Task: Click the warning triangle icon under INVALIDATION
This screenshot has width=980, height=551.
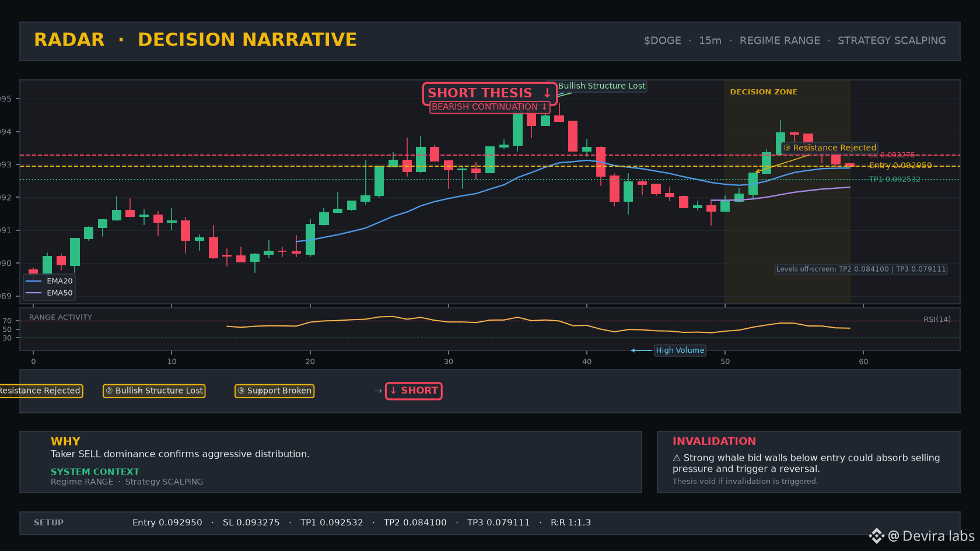Action: click(677, 458)
